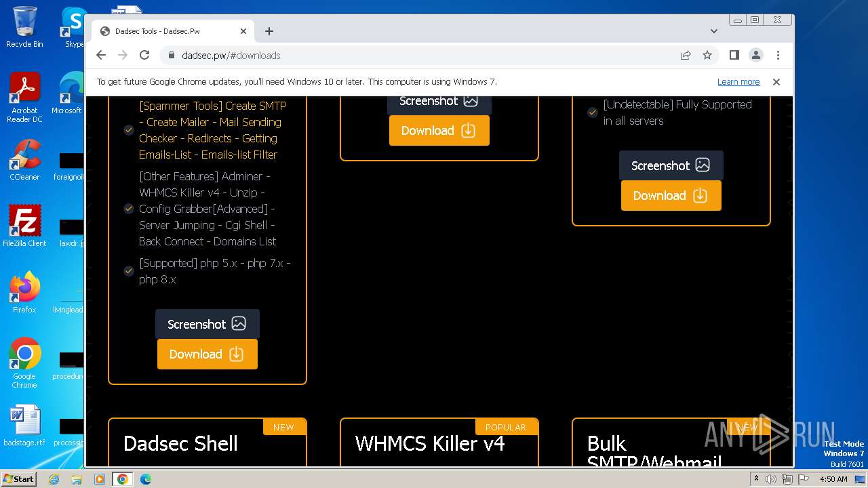868x488 pixels.
Task: Open badstage.rtf document on desktop
Action: pos(24,426)
